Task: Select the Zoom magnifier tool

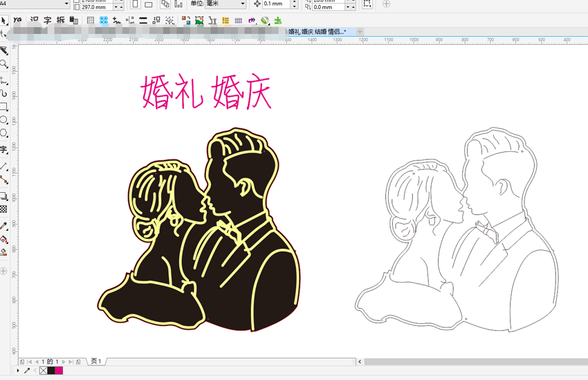Action: click(3, 64)
